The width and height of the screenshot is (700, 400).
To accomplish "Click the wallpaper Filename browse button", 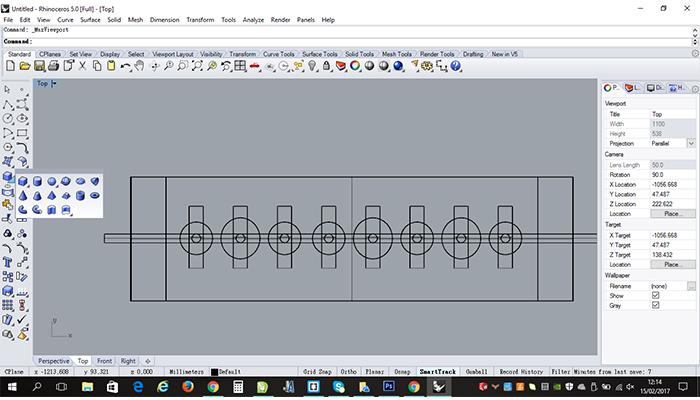I will [x=691, y=286].
